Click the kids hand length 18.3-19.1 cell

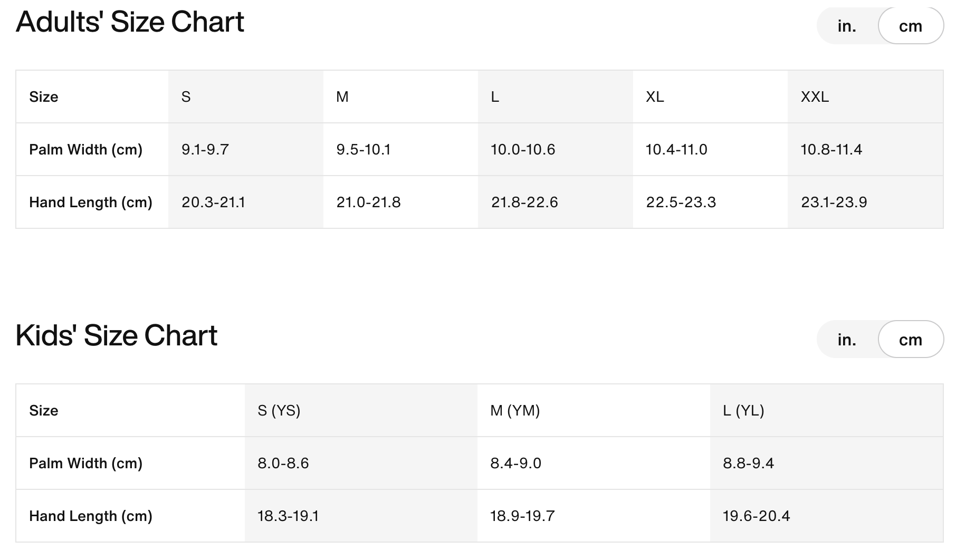click(x=288, y=516)
